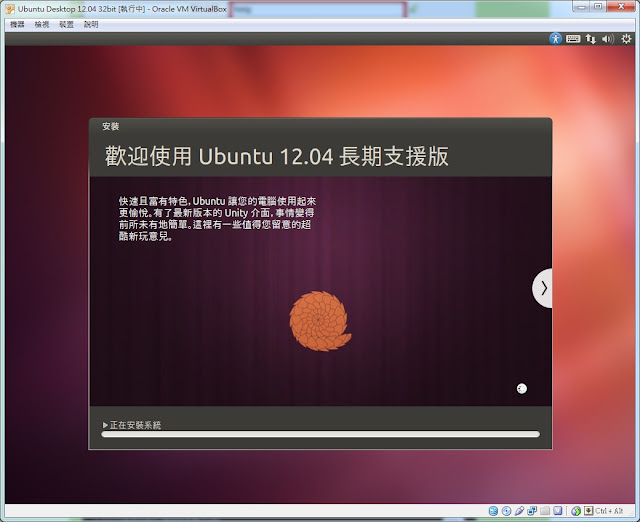The height and width of the screenshot is (522, 640).
Task: Open the 機器 (Machine) menu
Action: click(17, 24)
